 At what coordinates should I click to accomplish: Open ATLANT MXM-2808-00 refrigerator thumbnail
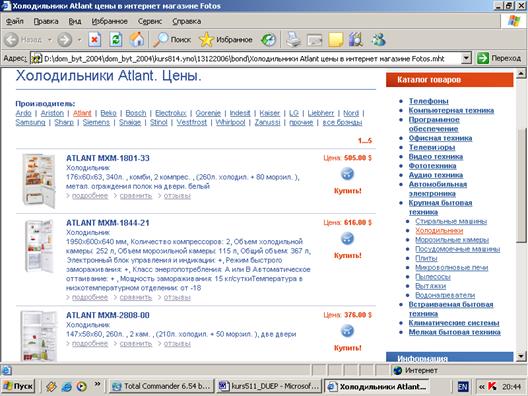(39, 336)
